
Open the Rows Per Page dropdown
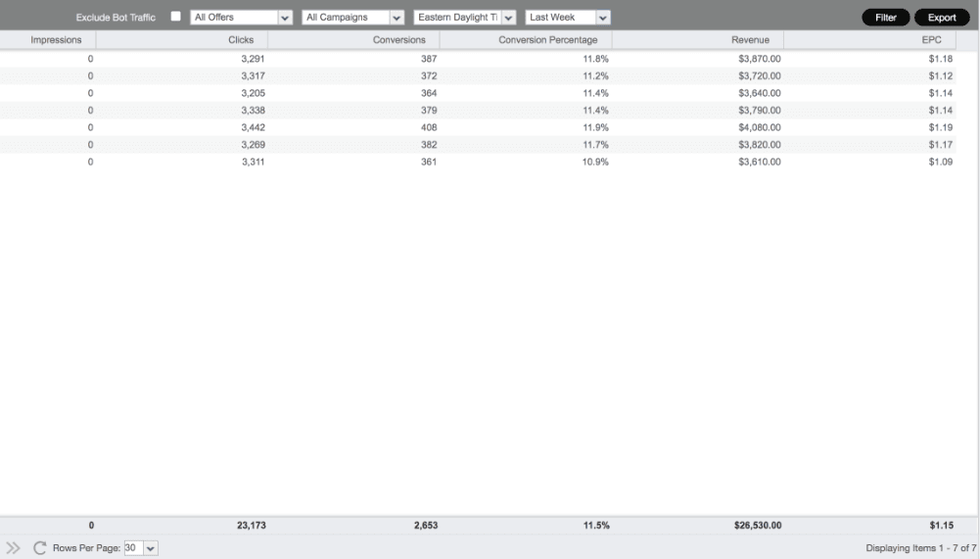pos(141,548)
